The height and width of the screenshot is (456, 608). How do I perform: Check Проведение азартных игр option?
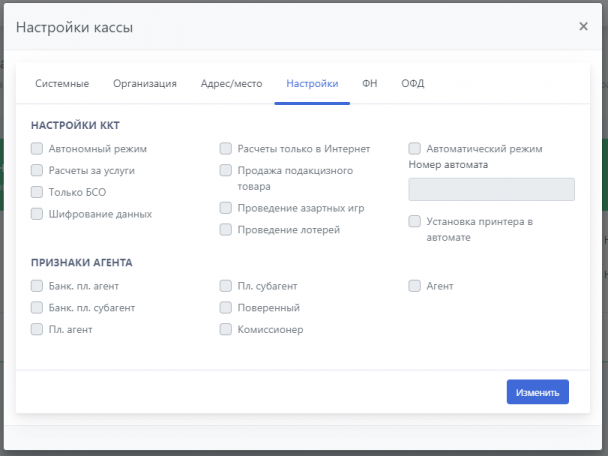tap(226, 208)
